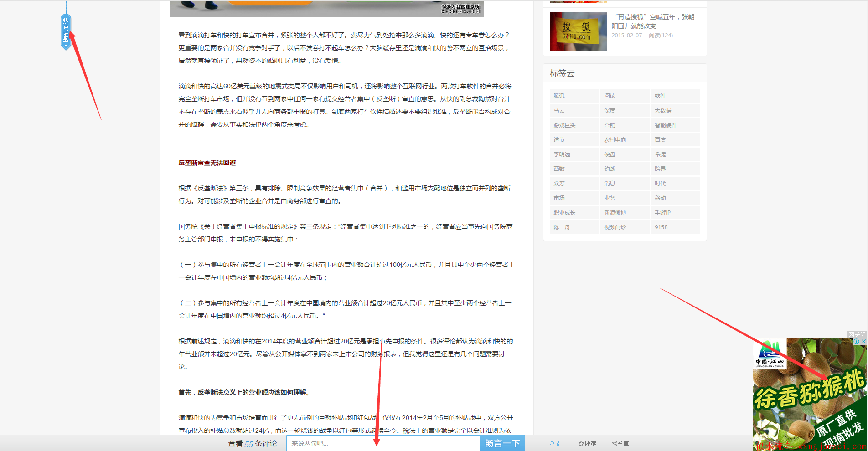The height and width of the screenshot is (451, 868).
Task: Select the 消息 tag
Action: (x=625, y=183)
